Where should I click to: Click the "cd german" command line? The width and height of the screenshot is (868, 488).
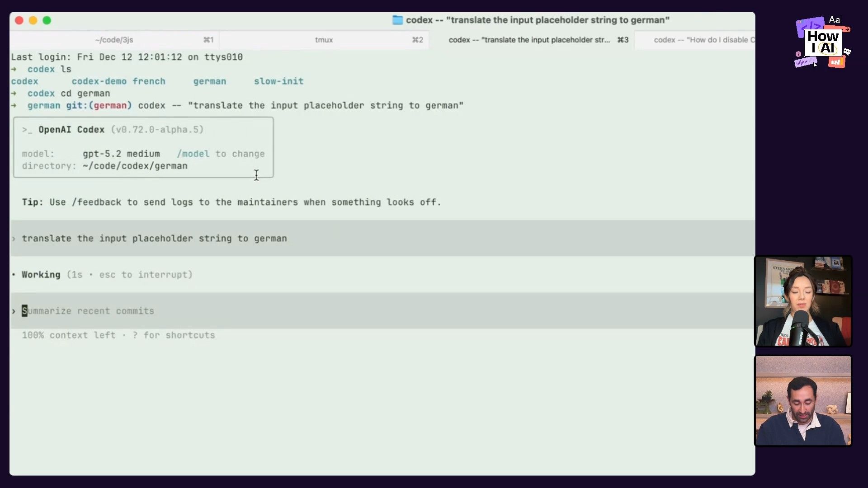tap(85, 94)
